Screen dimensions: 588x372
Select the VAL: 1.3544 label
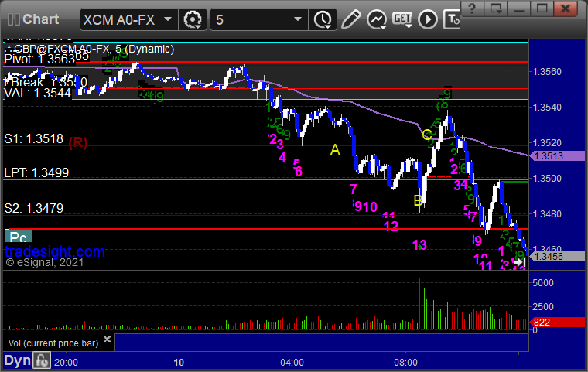tap(37, 93)
